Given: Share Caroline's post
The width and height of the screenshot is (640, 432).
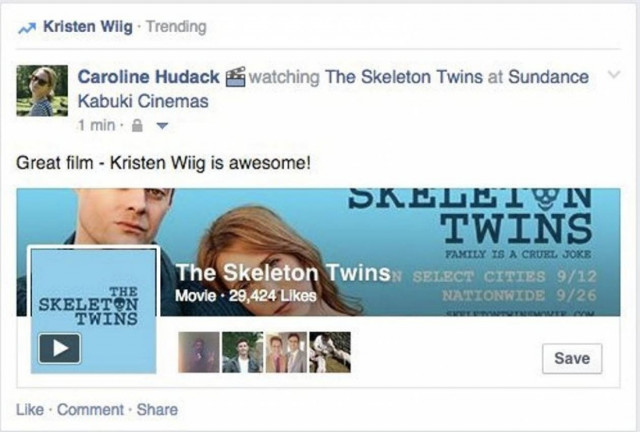Looking at the screenshot, I should pos(157,410).
